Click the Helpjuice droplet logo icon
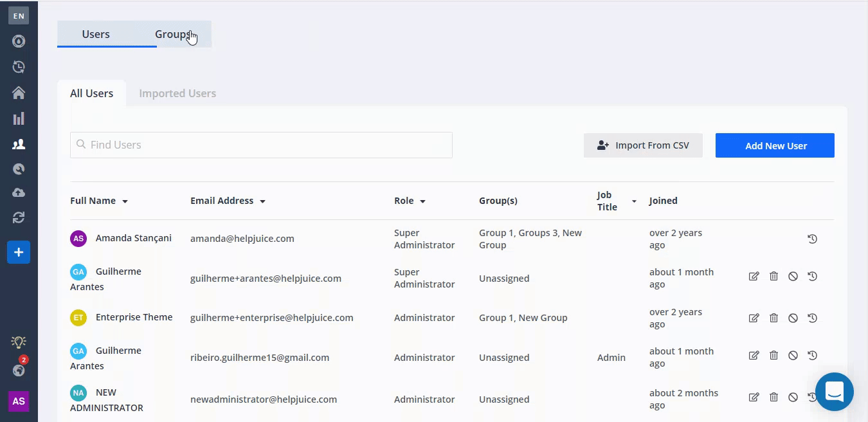The height and width of the screenshot is (422, 868). tap(19, 42)
